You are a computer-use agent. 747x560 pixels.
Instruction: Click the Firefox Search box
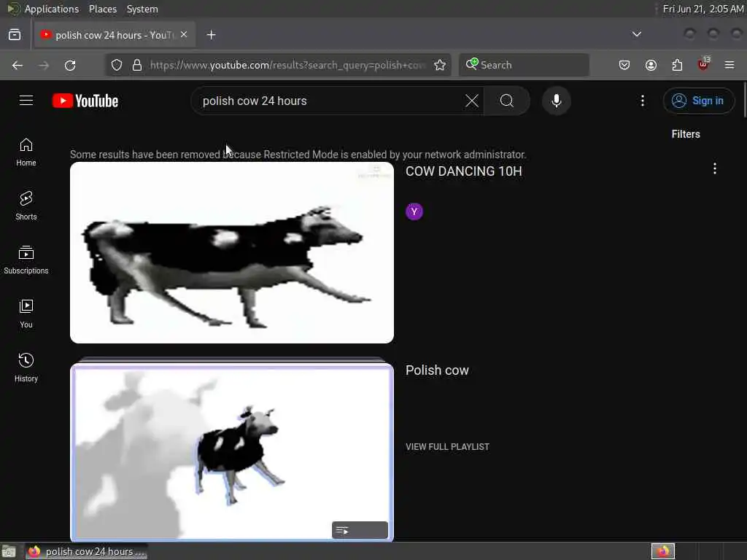click(524, 65)
